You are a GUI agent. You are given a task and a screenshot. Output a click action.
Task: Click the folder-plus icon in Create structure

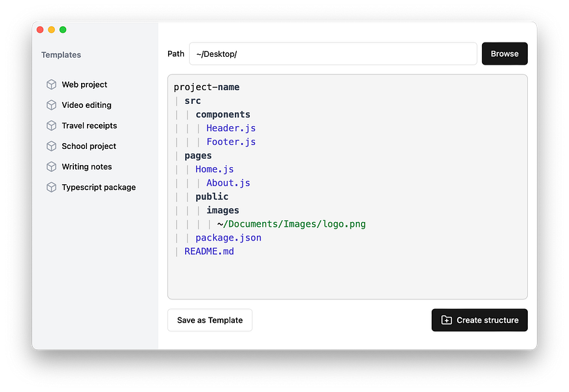447,320
